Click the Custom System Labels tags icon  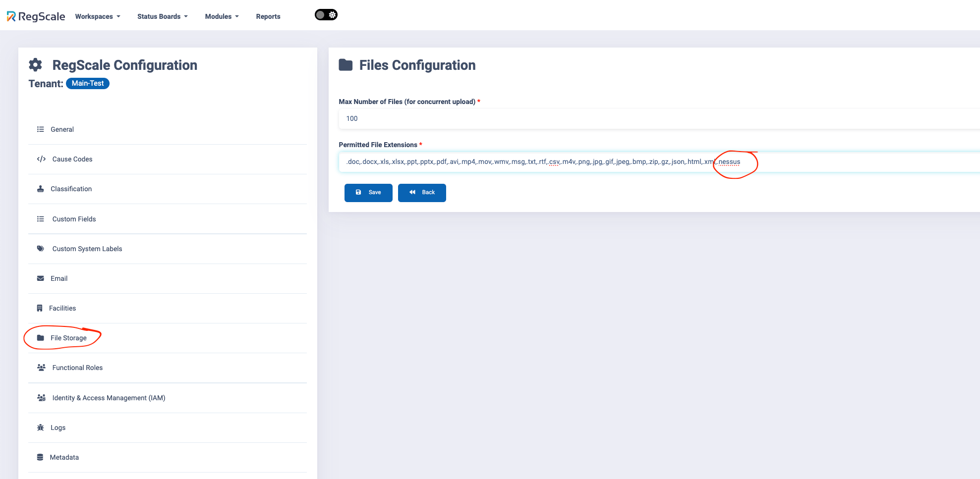pos(41,249)
